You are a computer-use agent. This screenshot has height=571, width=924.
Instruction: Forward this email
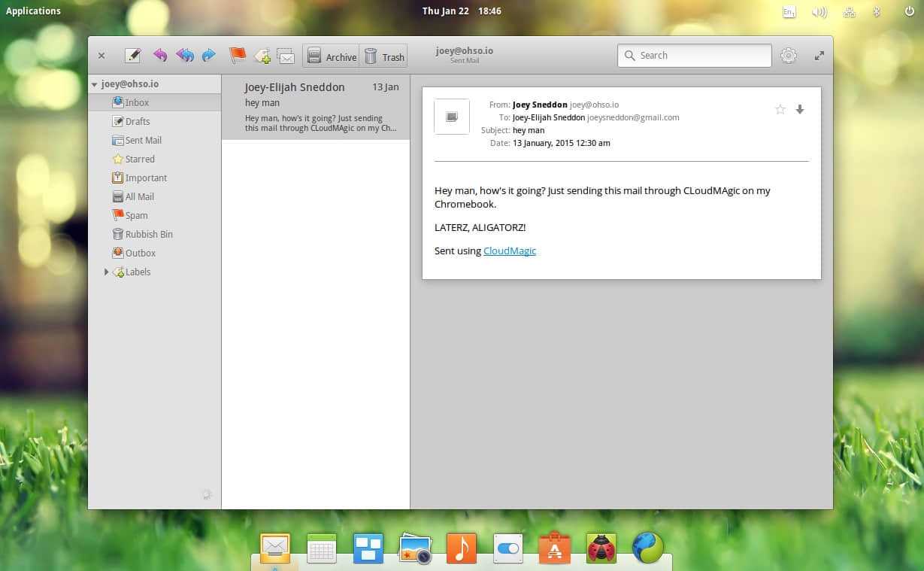click(x=208, y=55)
